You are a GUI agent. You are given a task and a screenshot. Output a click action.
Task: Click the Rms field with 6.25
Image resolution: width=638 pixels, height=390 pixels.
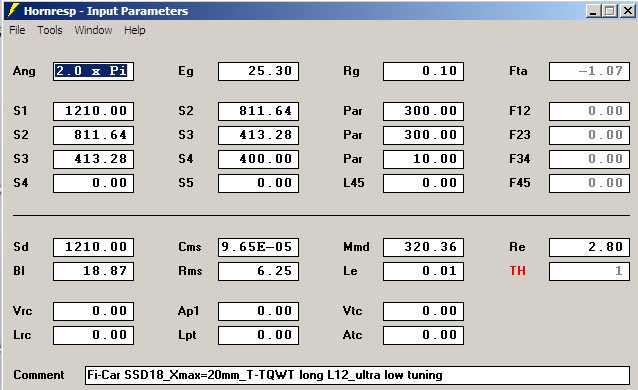point(258,271)
